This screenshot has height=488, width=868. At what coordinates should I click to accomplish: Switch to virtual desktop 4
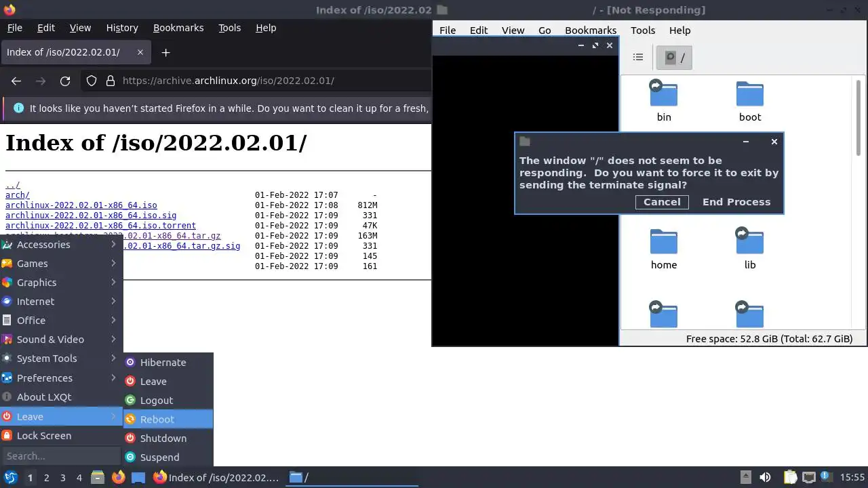point(79,478)
